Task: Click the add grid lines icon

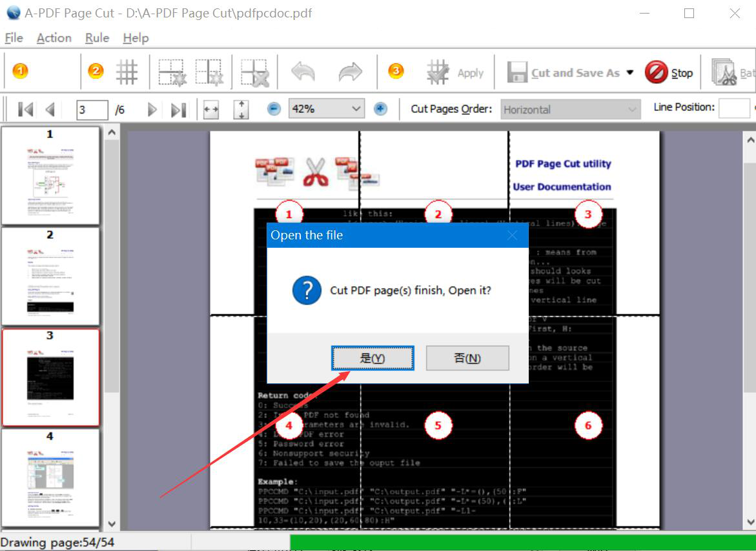Action: coord(127,72)
